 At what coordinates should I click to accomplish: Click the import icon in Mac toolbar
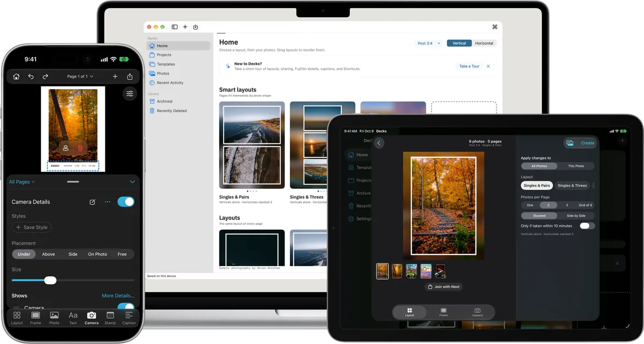pyautogui.click(x=196, y=27)
